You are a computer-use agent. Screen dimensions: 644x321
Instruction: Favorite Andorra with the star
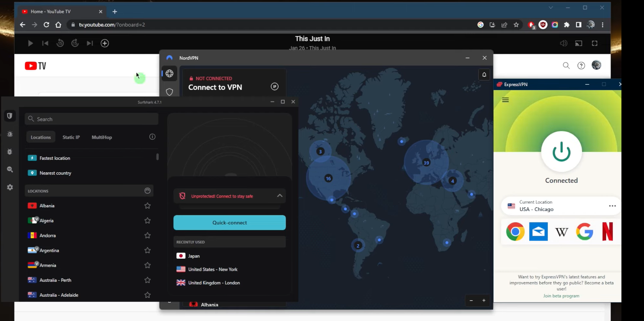point(148,236)
